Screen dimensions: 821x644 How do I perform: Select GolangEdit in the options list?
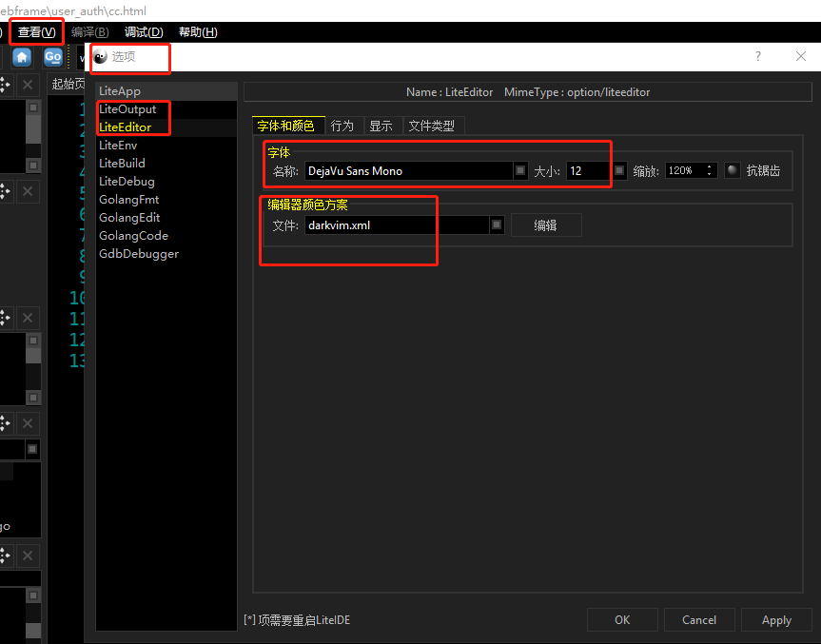pyautogui.click(x=166, y=218)
